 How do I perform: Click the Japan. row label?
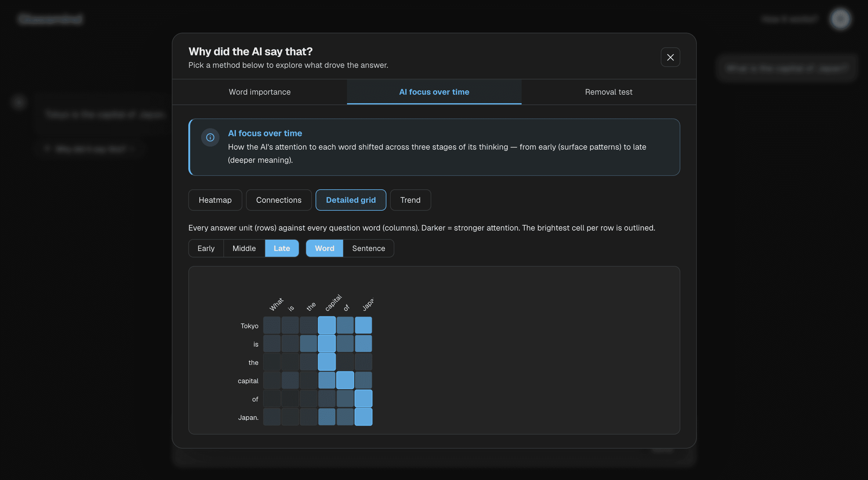[x=248, y=417]
